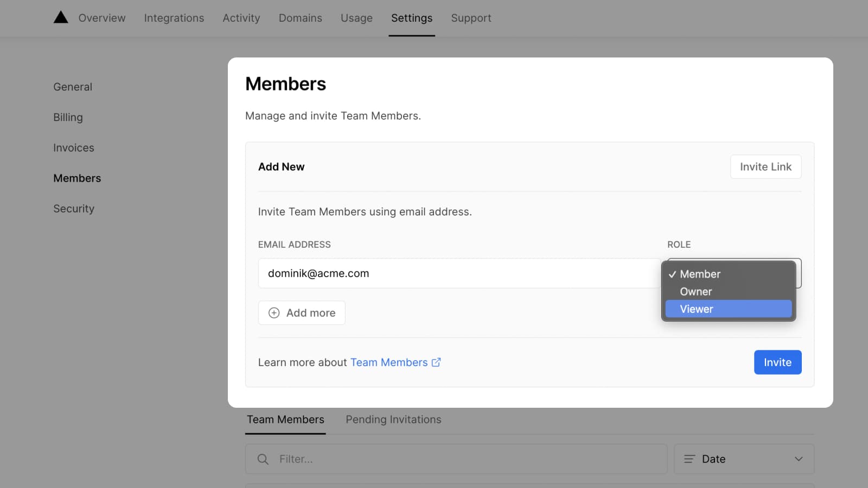Image resolution: width=868 pixels, height=488 pixels.
Task: Click the email address input field
Action: tap(458, 273)
